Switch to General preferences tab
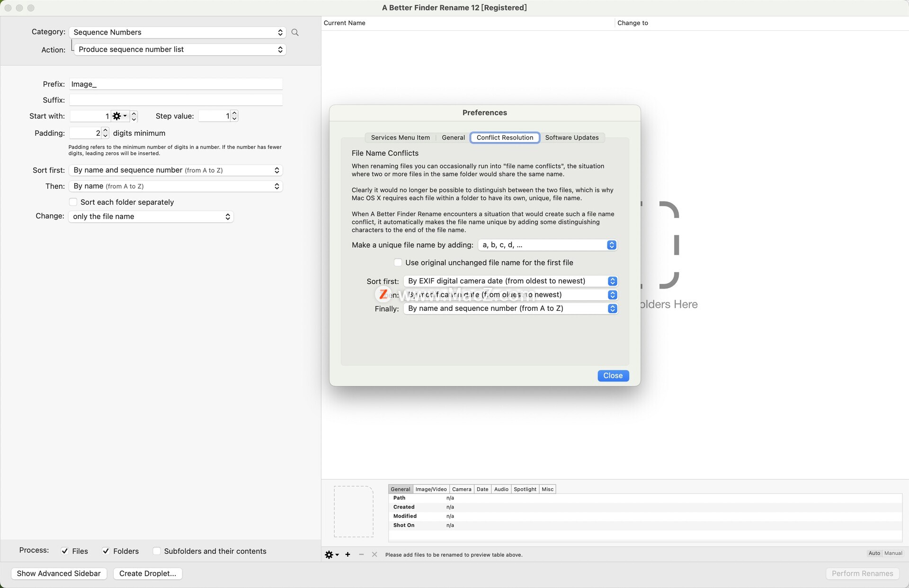Viewport: 909px width, 588px height. click(x=453, y=138)
